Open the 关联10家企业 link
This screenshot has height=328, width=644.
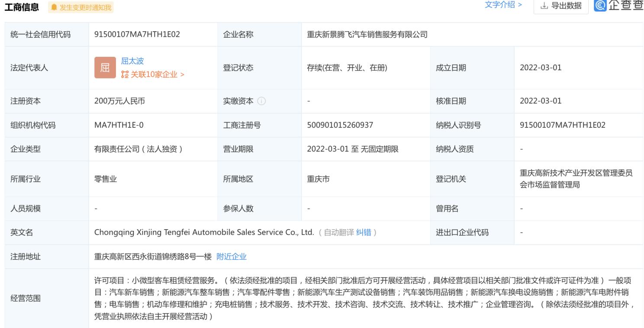(x=153, y=75)
